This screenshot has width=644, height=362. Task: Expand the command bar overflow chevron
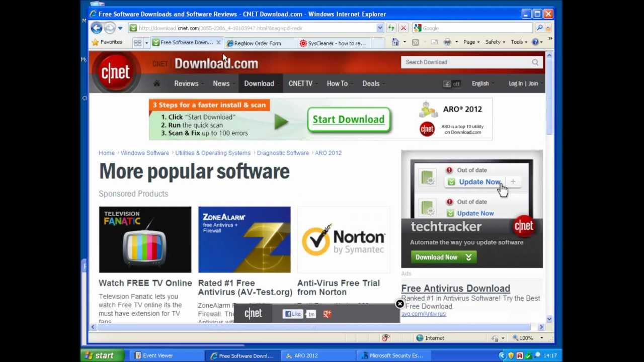(x=550, y=39)
